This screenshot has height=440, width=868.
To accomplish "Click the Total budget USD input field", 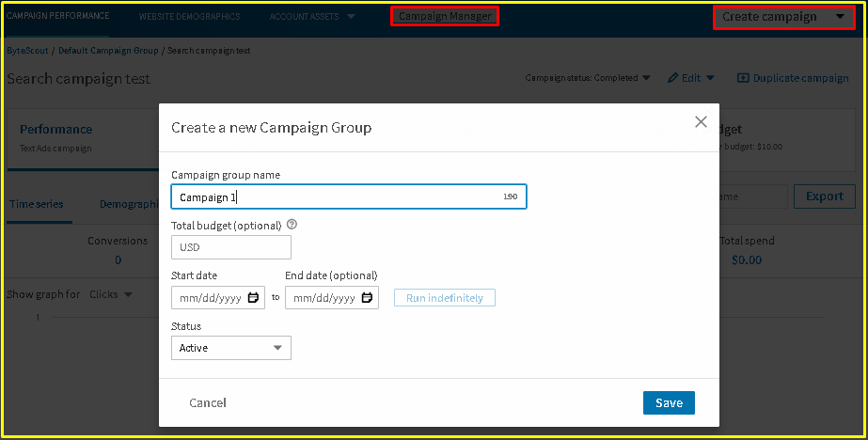I will click(230, 247).
